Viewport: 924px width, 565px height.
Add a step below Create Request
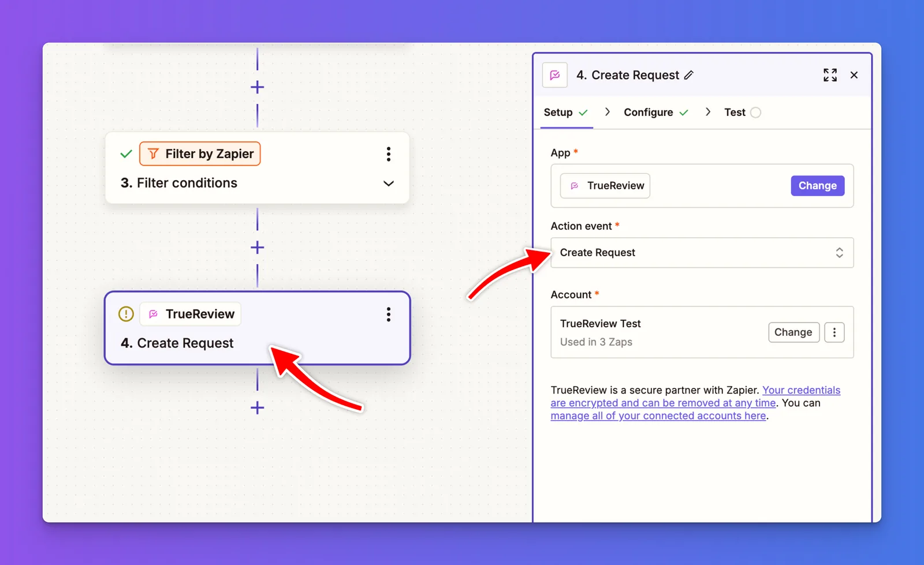coord(257,408)
